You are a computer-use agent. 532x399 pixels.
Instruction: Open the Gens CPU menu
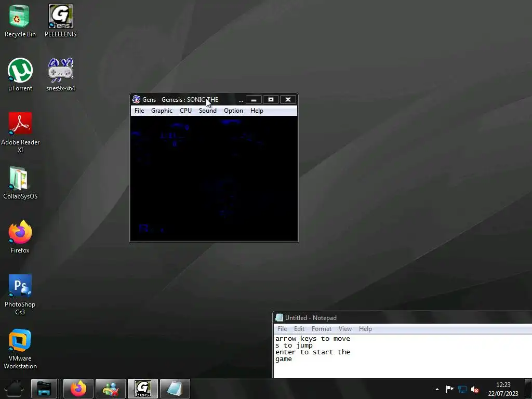coord(185,111)
